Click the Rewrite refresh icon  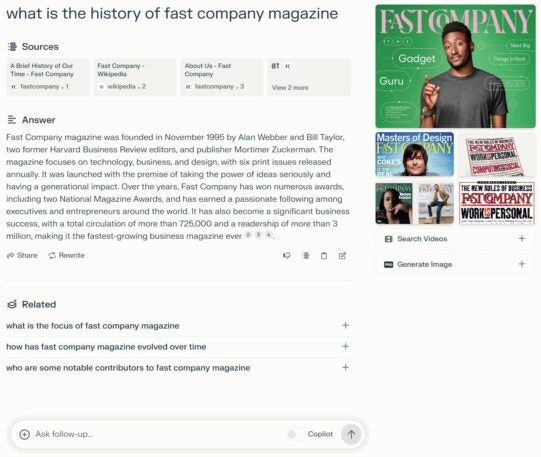coord(52,256)
